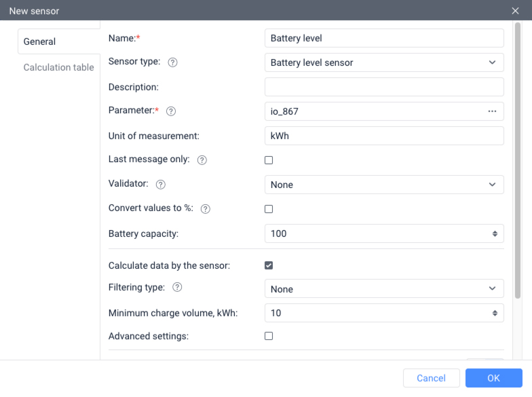Open parameter picker via three-dots icon
The image size is (532, 397).
pos(492,111)
